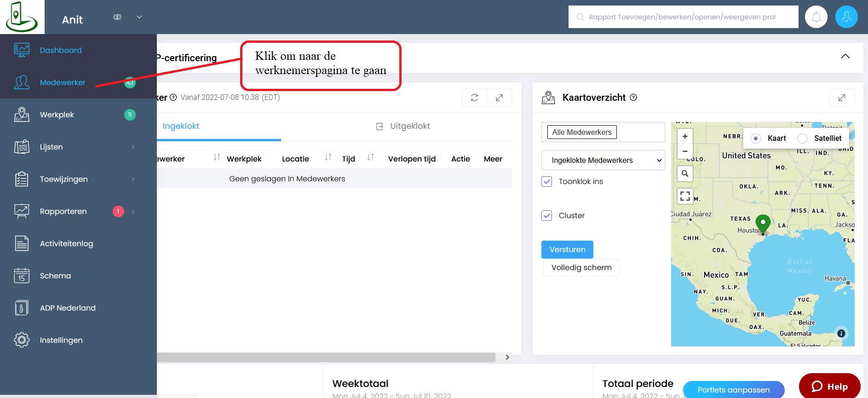Refresh the clocked-in employees panel

pos(474,98)
